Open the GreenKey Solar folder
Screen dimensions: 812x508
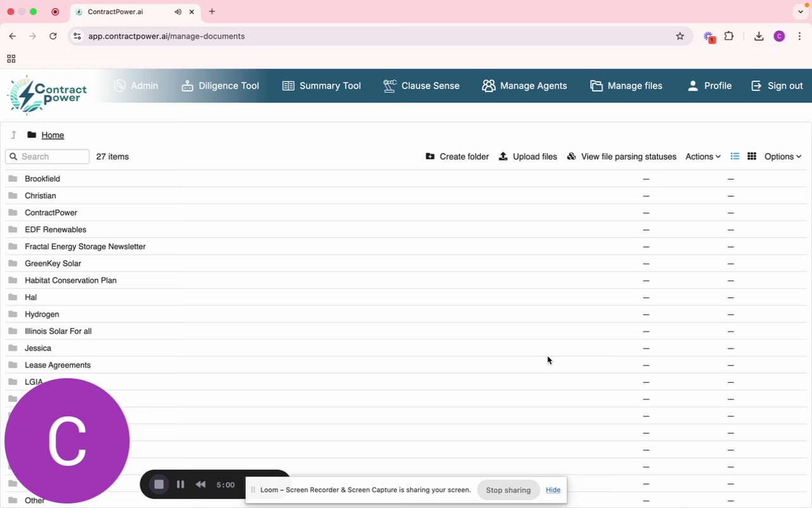pyautogui.click(x=53, y=264)
